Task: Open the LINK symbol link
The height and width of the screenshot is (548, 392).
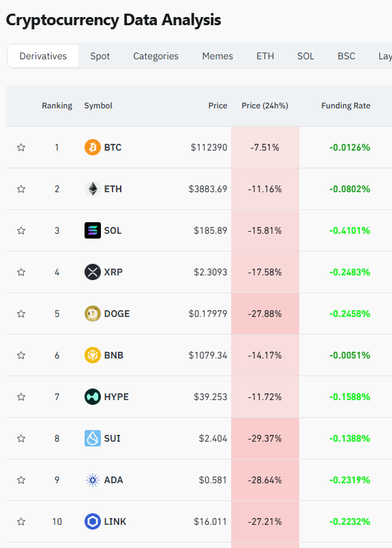Action: click(x=115, y=521)
